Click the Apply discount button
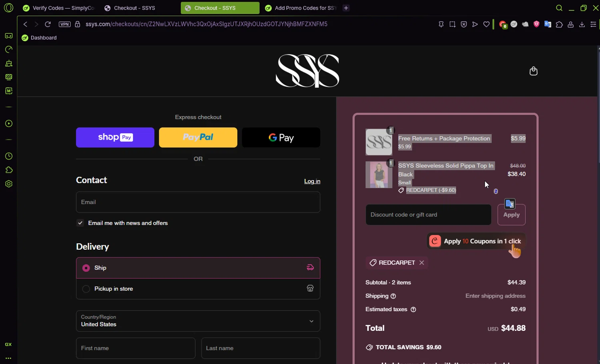Screen dimensions: 600x364 tap(512, 215)
